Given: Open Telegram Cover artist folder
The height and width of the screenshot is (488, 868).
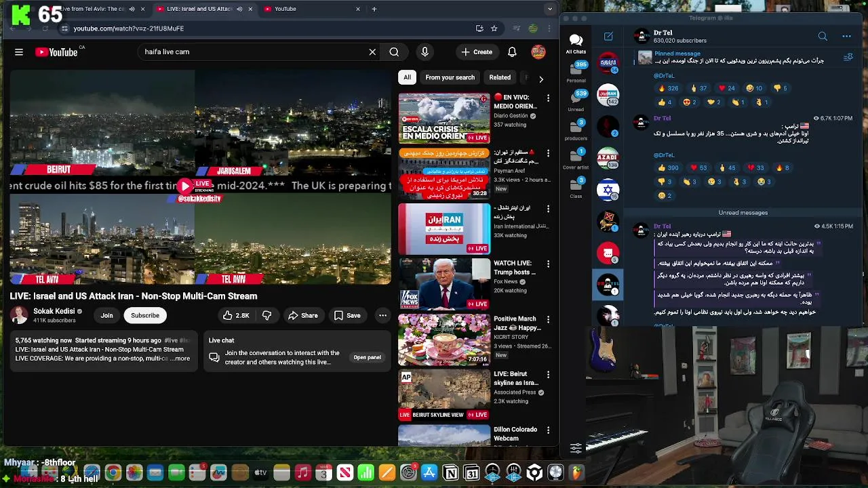Looking at the screenshot, I should [x=576, y=159].
